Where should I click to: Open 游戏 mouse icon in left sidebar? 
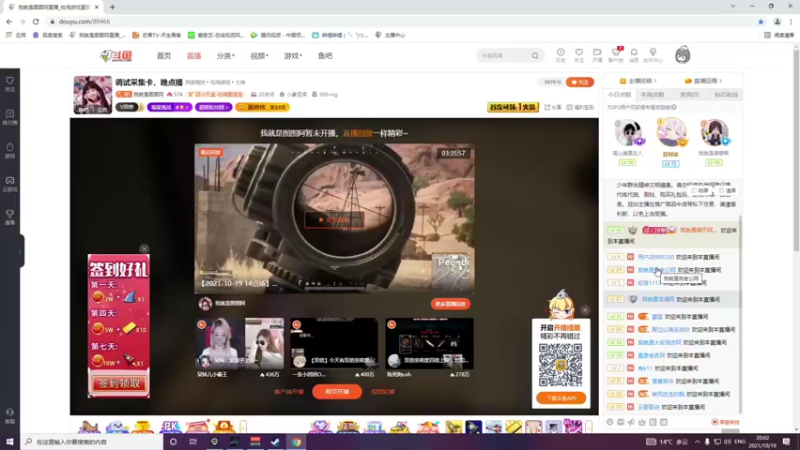coord(10,151)
